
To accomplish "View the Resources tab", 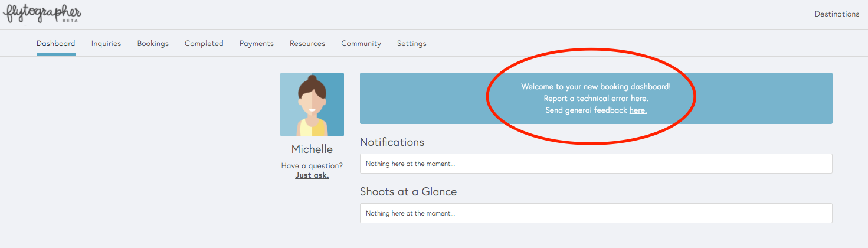I will [307, 44].
